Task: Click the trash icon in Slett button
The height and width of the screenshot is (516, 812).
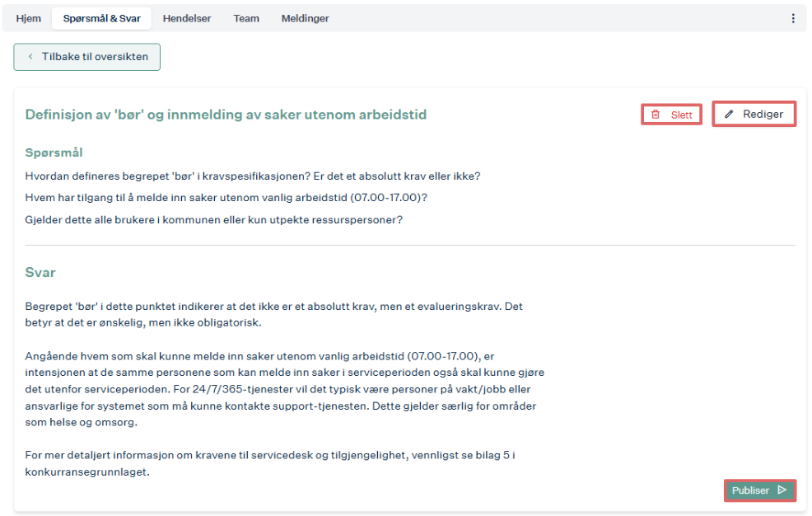Action: [656, 115]
